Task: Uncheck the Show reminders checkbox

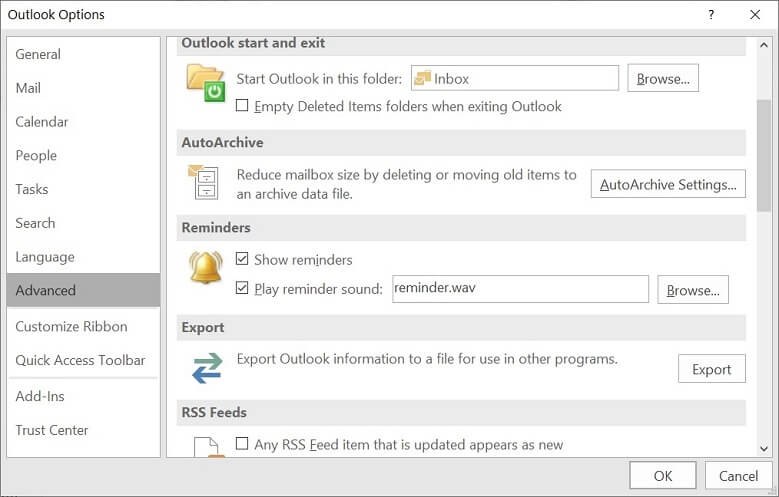Action: coord(242,259)
